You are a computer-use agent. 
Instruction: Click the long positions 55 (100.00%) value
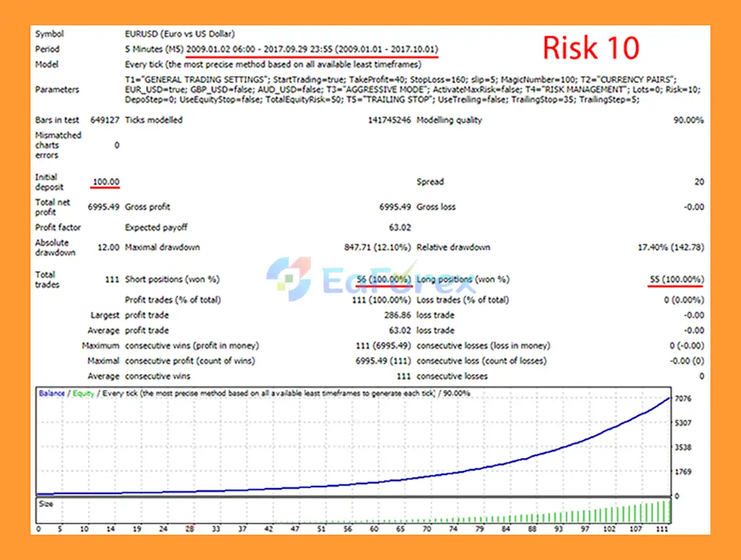(676, 279)
